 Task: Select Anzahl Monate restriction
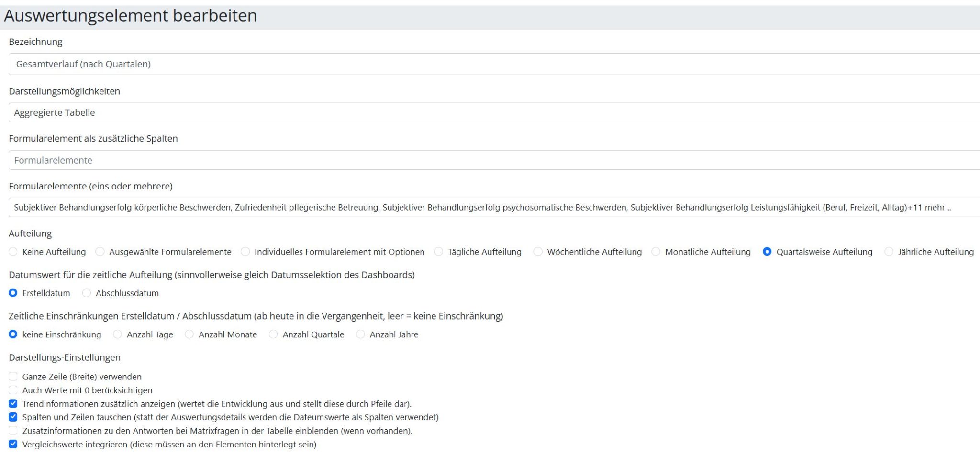point(189,334)
